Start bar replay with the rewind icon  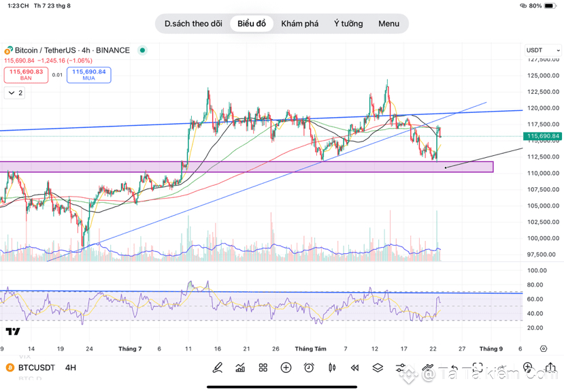point(354,367)
